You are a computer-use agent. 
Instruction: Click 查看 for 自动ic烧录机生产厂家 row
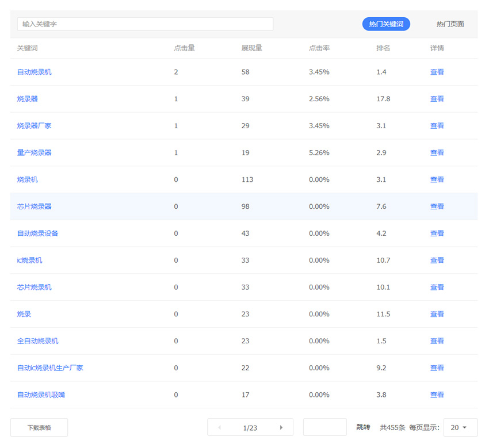(x=437, y=368)
